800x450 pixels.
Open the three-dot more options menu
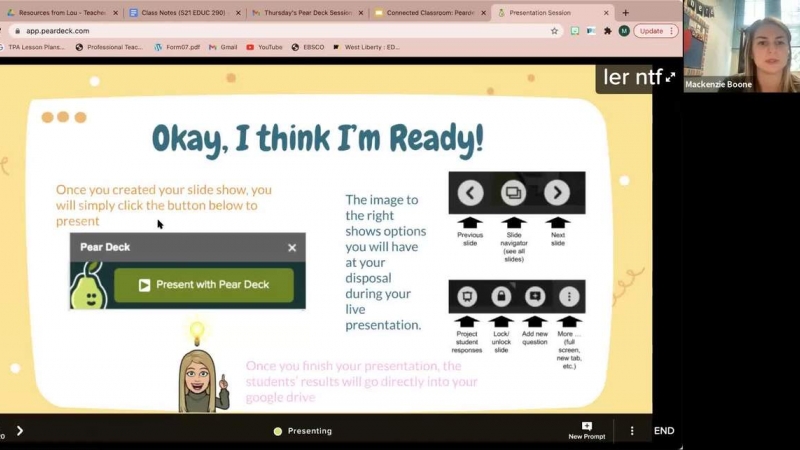(632, 431)
